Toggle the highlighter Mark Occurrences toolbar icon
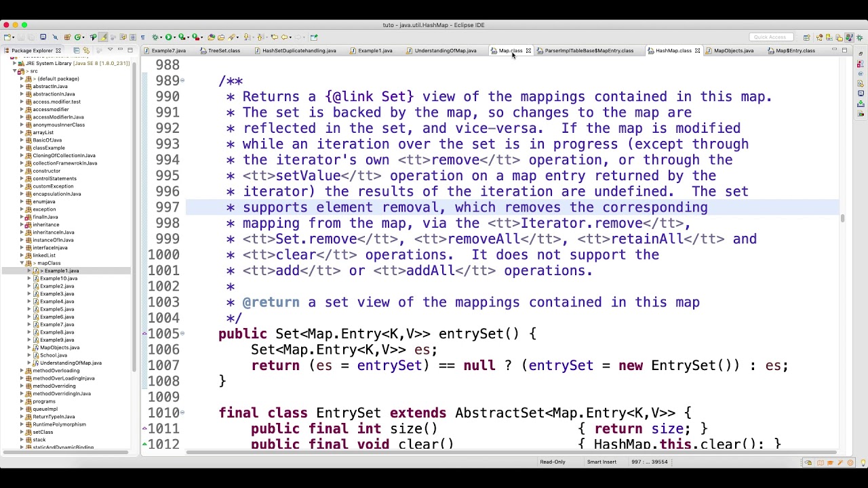Viewport: 868px width, 488px height. [x=103, y=37]
